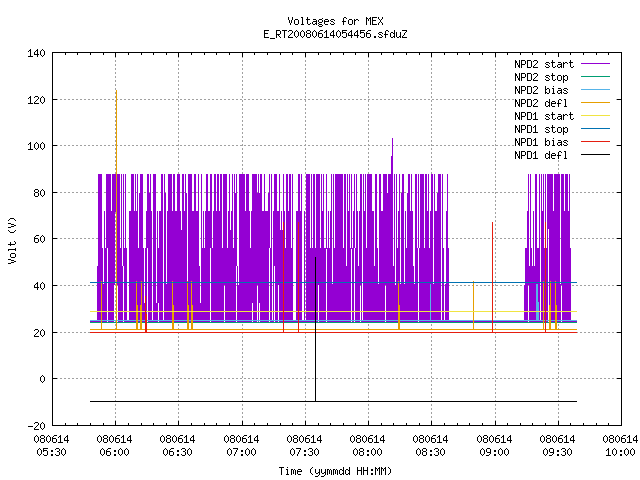Click the "NPD1 stop" legend label
This screenshot has height=480, width=640.
(x=541, y=129)
